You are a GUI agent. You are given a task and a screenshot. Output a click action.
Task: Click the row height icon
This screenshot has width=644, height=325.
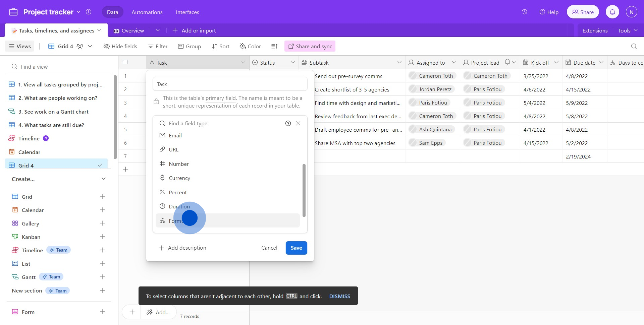[x=274, y=46]
